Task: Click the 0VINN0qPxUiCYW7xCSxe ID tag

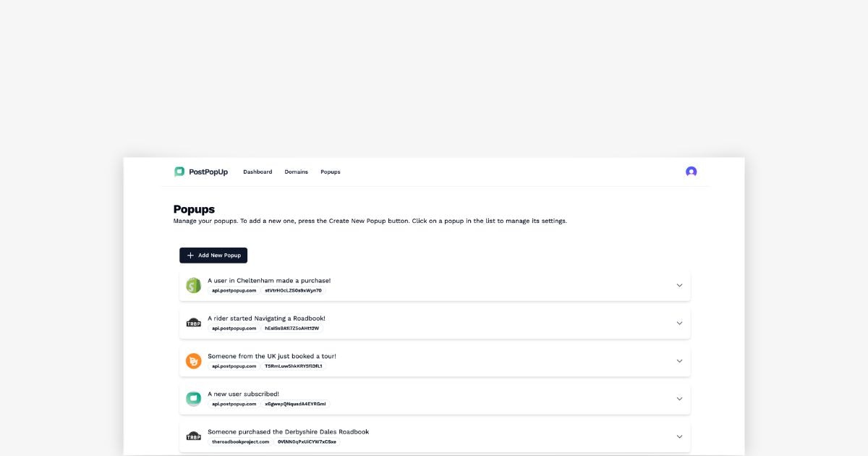Action: pos(307,442)
